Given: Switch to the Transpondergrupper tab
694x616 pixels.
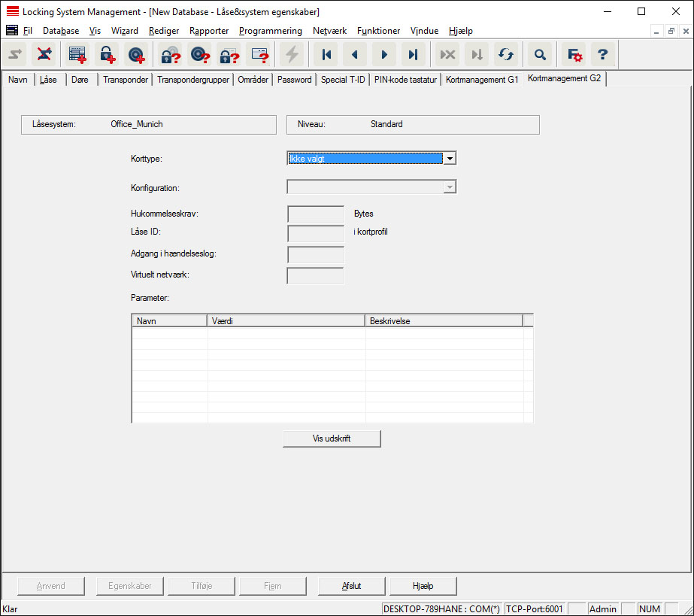Looking at the screenshot, I should tap(192, 80).
